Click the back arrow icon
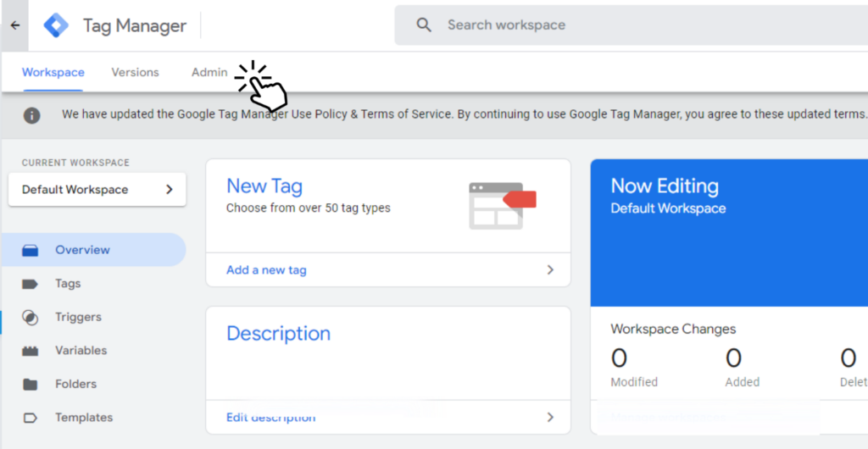 (x=15, y=25)
